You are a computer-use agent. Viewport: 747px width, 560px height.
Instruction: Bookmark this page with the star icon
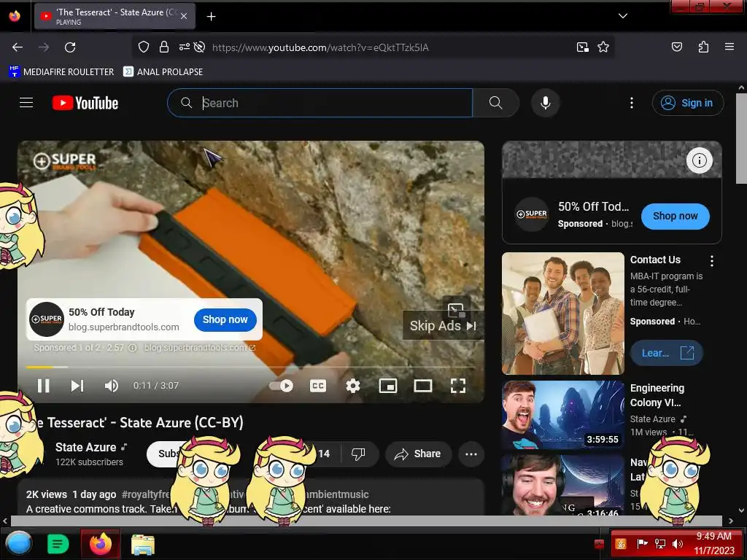click(603, 47)
